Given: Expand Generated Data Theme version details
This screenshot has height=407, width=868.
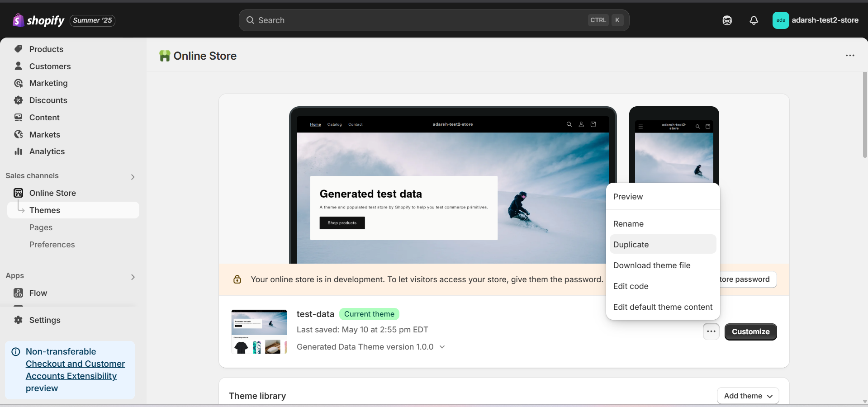Looking at the screenshot, I should pos(441,347).
